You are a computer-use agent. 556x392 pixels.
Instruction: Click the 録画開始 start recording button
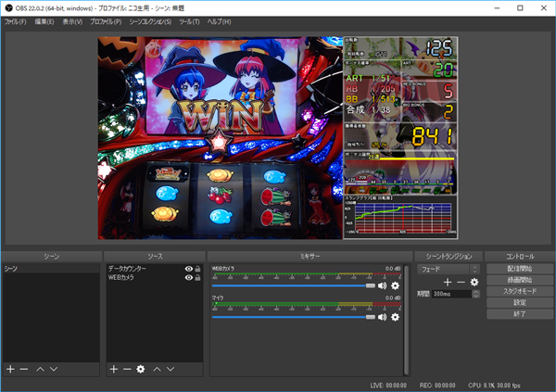(520, 280)
